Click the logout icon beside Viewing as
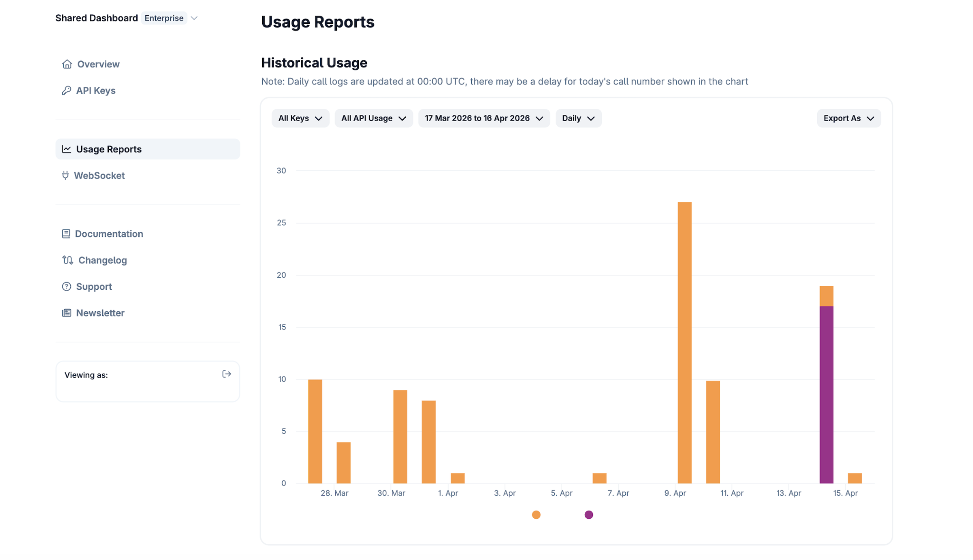This screenshot has width=973, height=560. 227,374
